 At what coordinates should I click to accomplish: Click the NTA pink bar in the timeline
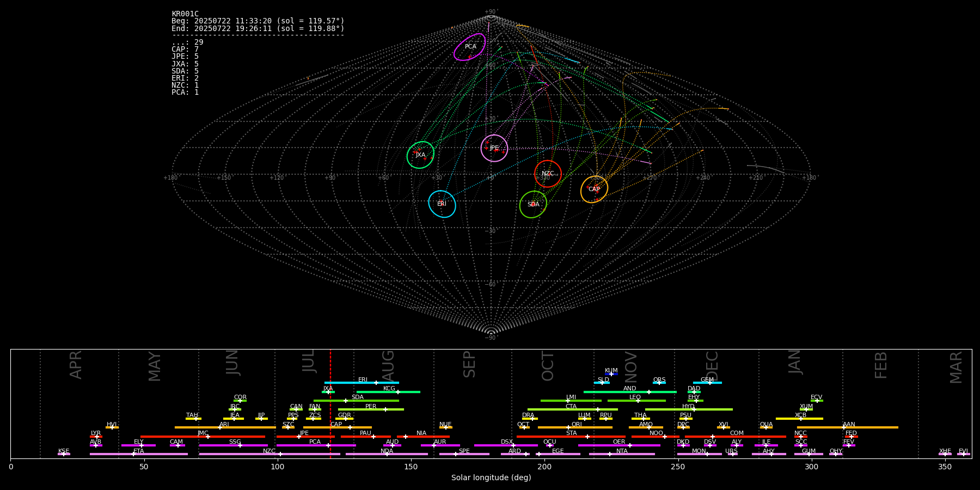pos(622,454)
